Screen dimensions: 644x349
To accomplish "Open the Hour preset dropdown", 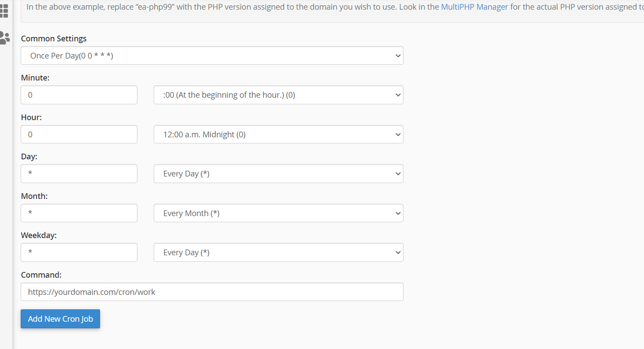I will pyautogui.click(x=278, y=134).
